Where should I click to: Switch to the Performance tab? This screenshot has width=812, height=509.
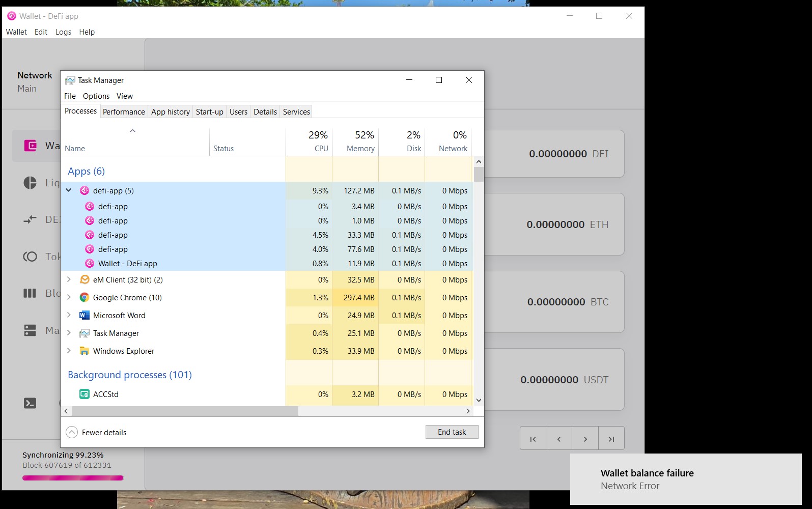pos(124,112)
